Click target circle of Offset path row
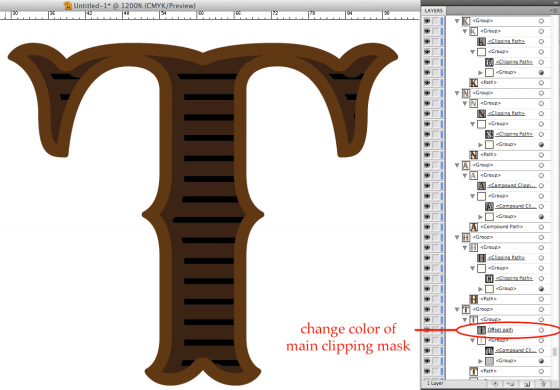560x390 pixels. (541, 330)
